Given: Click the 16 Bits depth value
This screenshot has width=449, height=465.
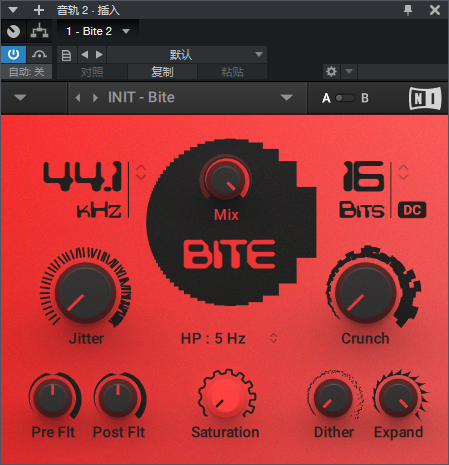Looking at the screenshot, I should tap(364, 176).
